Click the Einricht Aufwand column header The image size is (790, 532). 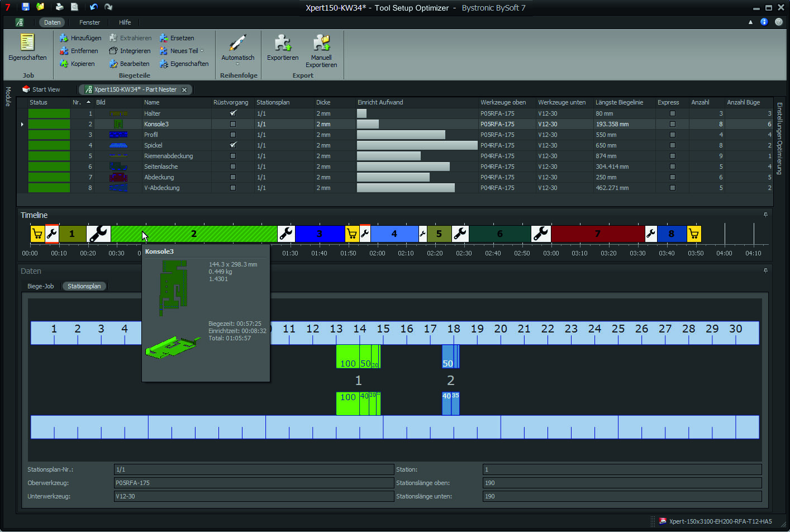(x=380, y=102)
